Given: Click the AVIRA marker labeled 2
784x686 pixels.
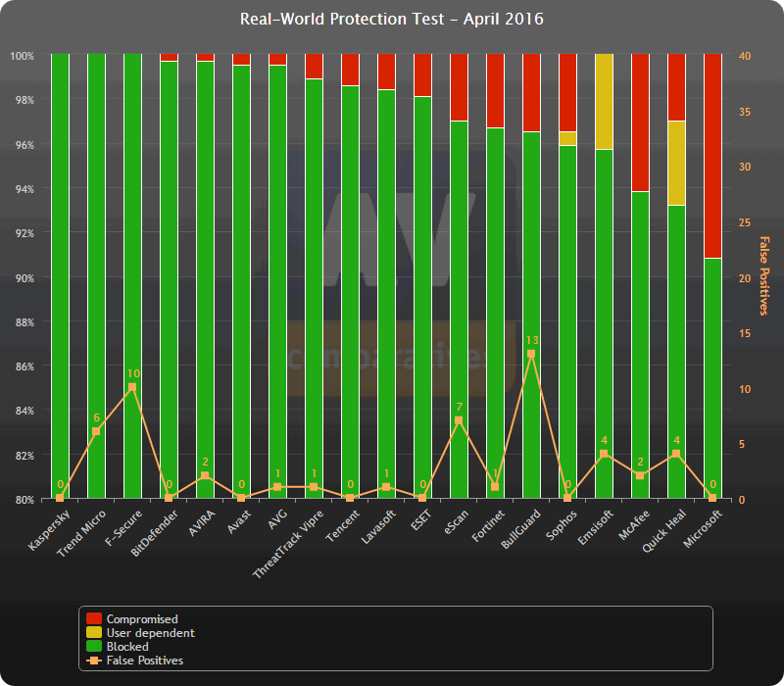Looking at the screenshot, I should 207,476.
